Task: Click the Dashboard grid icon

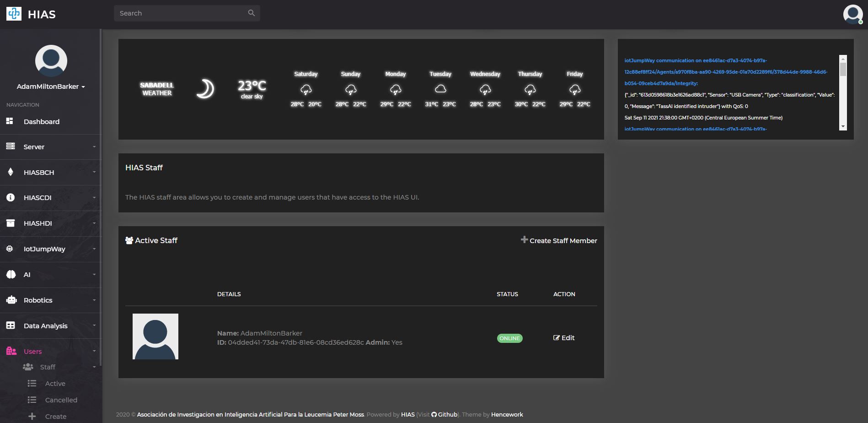Action: [10, 121]
